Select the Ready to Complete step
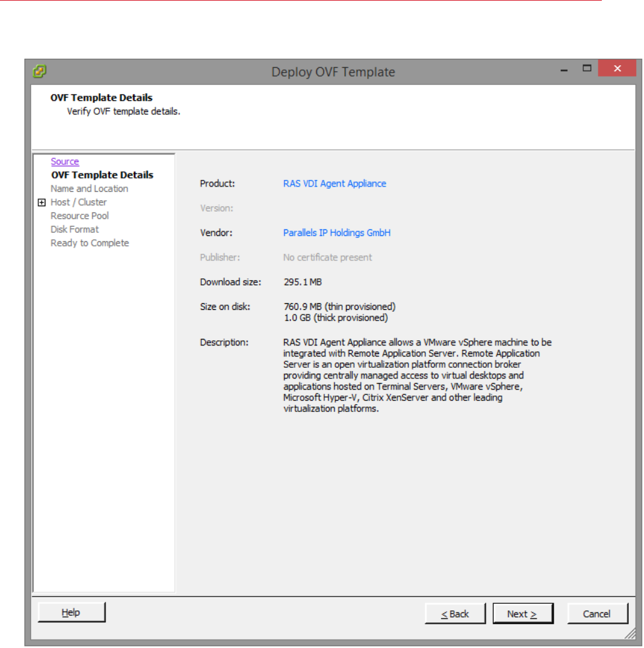This screenshot has height=648, width=644. coord(90,243)
